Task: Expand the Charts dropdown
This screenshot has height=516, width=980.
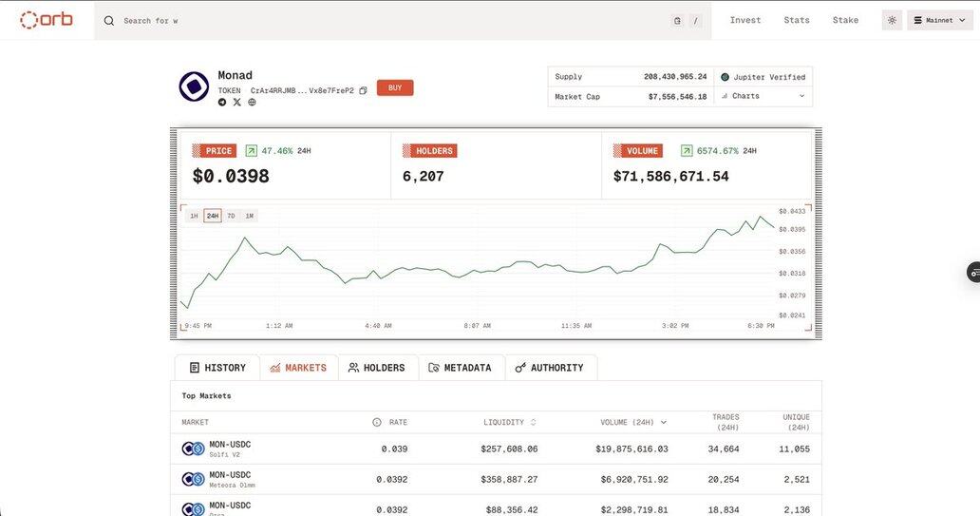Action: point(763,96)
